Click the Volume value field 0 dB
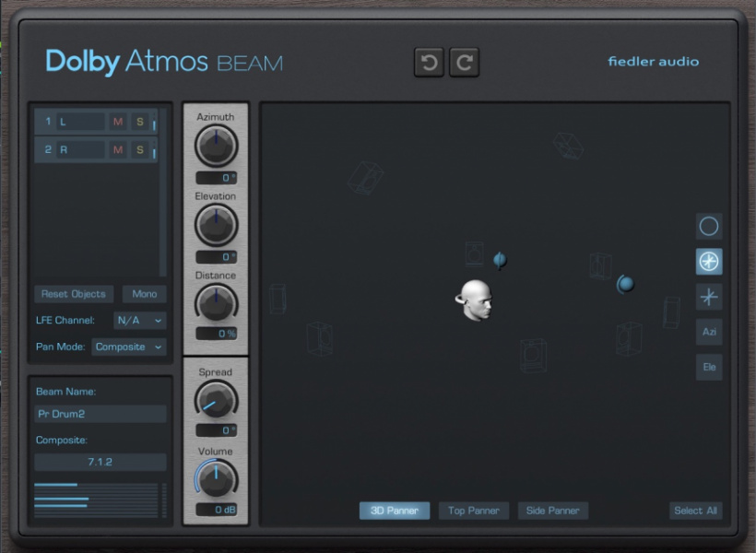 (216, 510)
